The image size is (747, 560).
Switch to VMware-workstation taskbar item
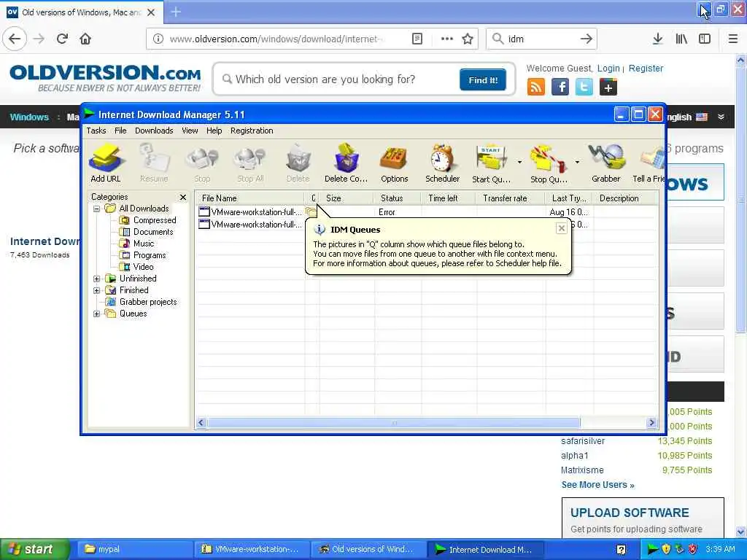tap(252, 549)
